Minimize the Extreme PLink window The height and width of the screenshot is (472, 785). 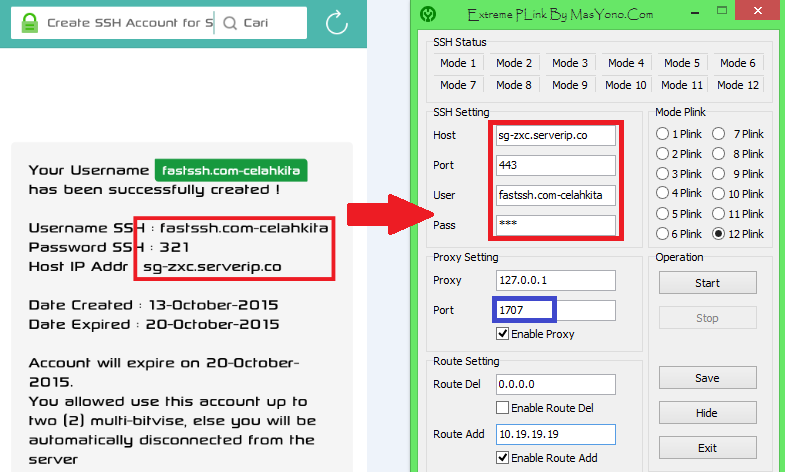click(694, 13)
